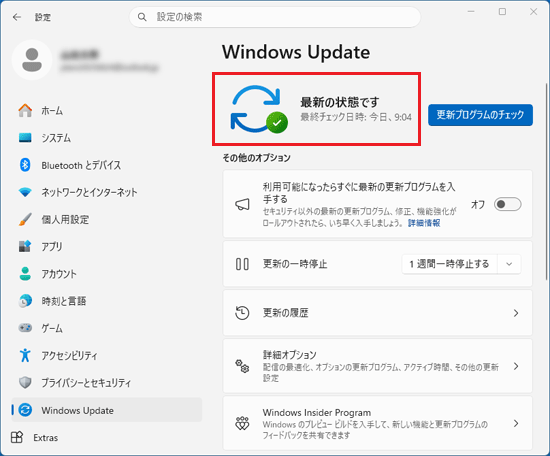Viewport: 550px width, 456px height.
Task: Click the 更新の一時停止 label
Action: tap(295, 264)
